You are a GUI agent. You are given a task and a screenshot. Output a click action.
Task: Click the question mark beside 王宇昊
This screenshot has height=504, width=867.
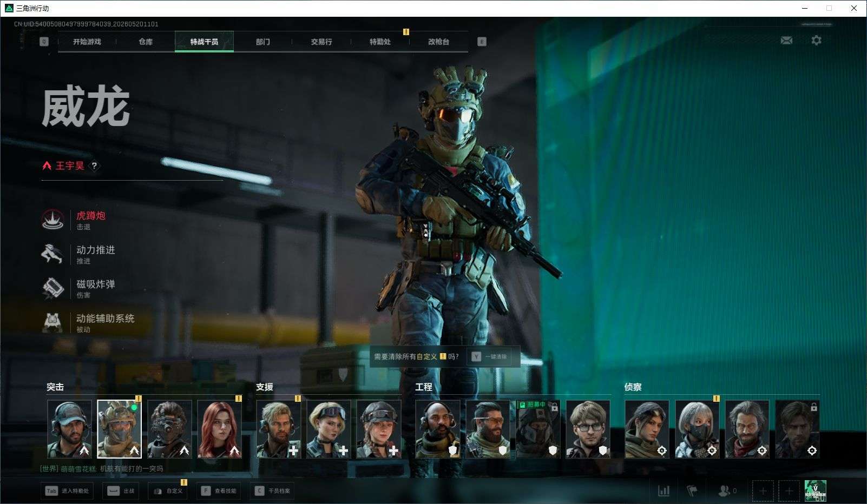(94, 166)
